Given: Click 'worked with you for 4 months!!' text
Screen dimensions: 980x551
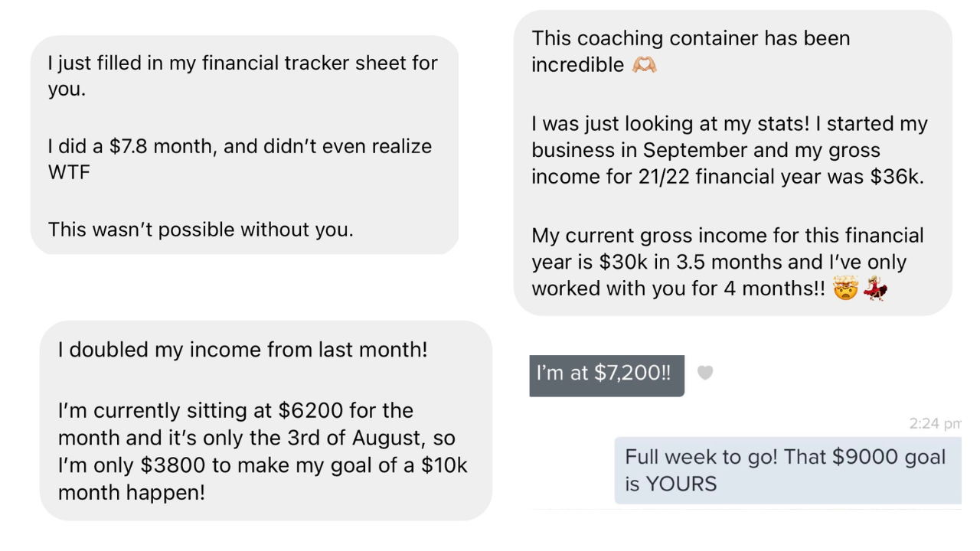Looking at the screenshot, I should click(678, 289).
